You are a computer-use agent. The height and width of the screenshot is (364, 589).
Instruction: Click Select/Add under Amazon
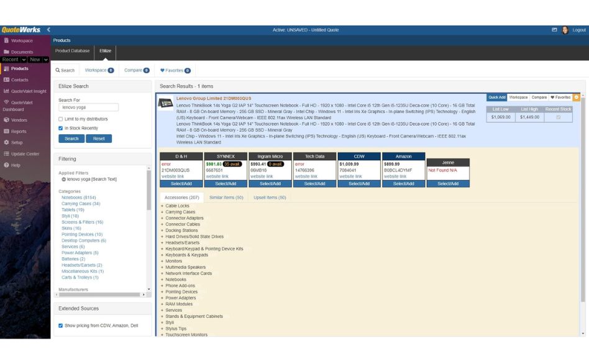pyautogui.click(x=403, y=184)
